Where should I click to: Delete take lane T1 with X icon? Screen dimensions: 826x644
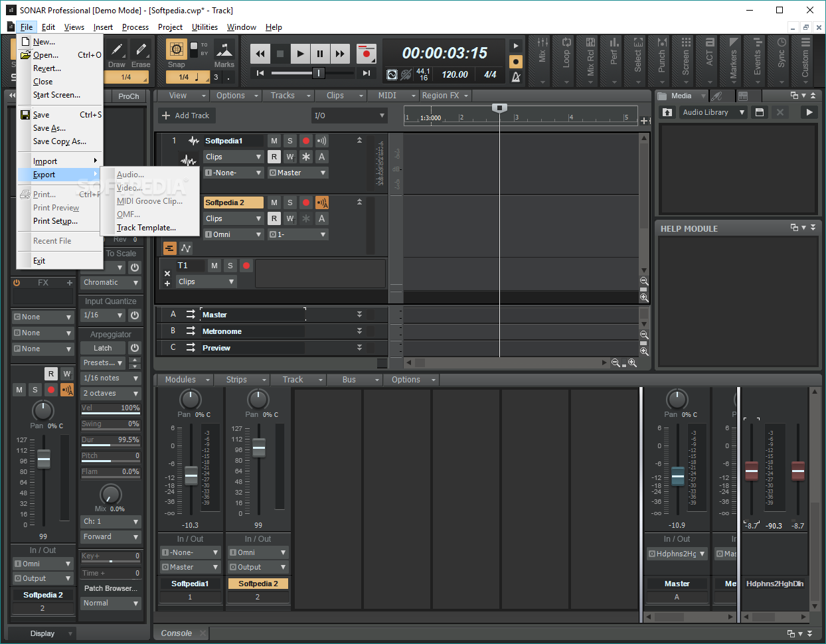pyautogui.click(x=167, y=273)
